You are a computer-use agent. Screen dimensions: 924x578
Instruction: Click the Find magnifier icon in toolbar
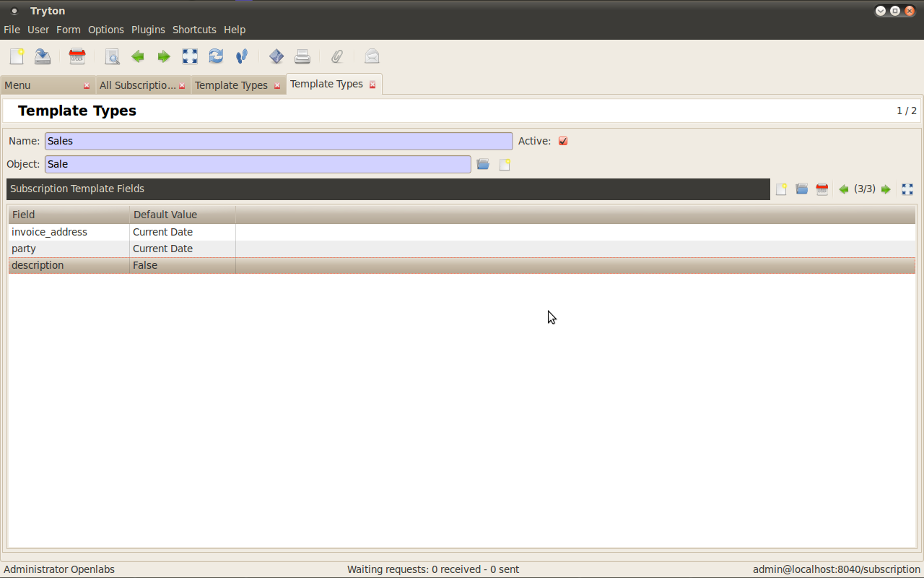112,56
